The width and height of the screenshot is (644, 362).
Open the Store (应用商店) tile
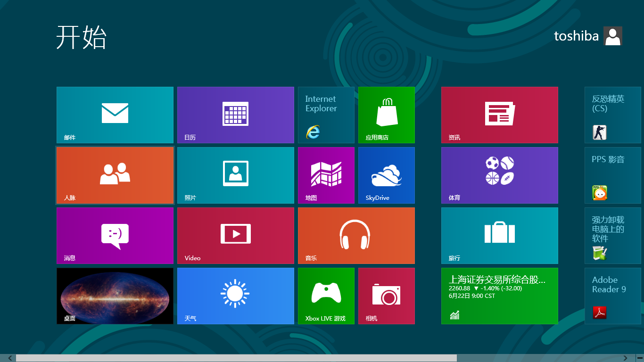tap(387, 115)
